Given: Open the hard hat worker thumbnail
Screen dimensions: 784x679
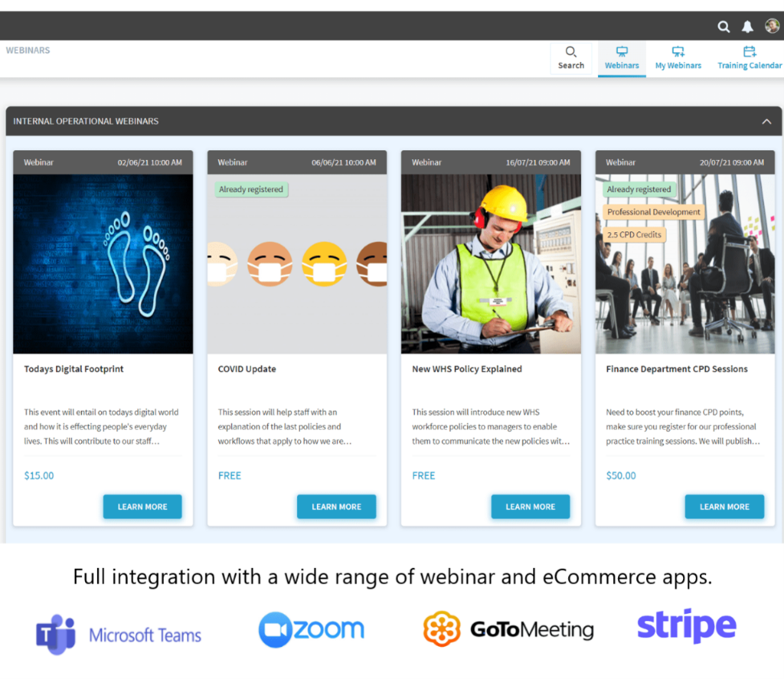Looking at the screenshot, I should (x=491, y=264).
